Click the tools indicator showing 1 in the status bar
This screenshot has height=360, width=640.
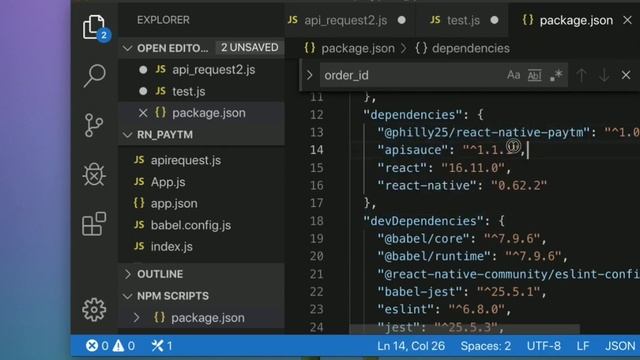162,346
